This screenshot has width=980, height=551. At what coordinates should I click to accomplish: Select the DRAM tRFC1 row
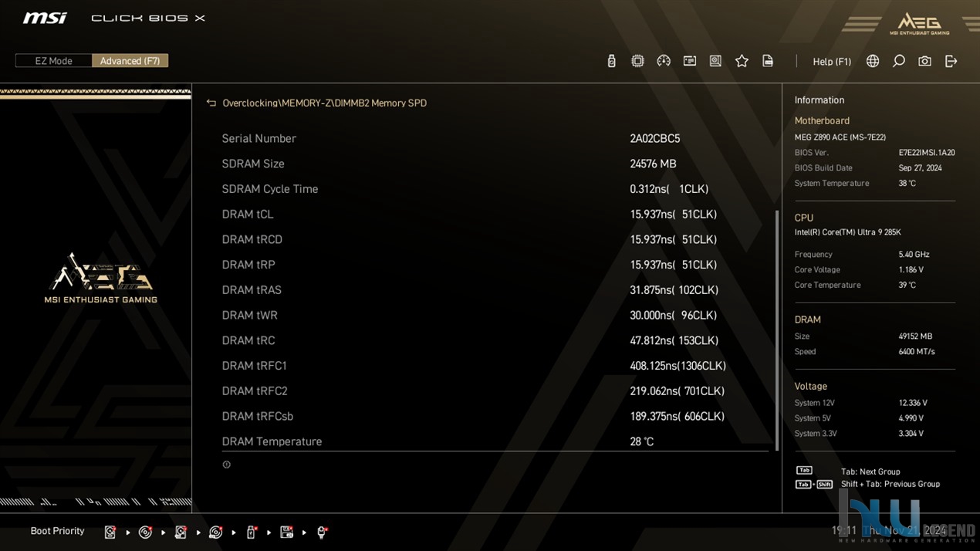point(495,366)
